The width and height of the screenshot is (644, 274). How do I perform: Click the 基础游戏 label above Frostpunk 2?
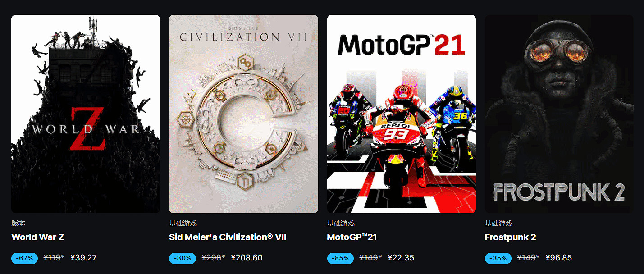click(x=498, y=224)
